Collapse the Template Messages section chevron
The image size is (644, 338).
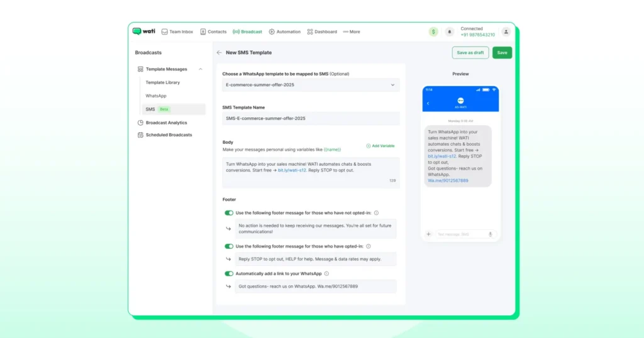click(201, 69)
